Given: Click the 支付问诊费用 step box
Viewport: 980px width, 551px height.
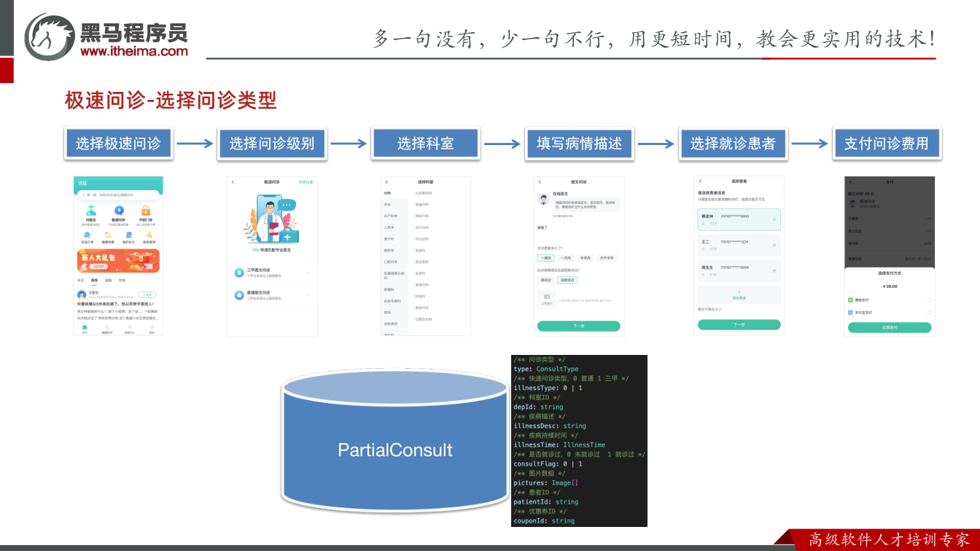Looking at the screenshot, I should 887,144.
